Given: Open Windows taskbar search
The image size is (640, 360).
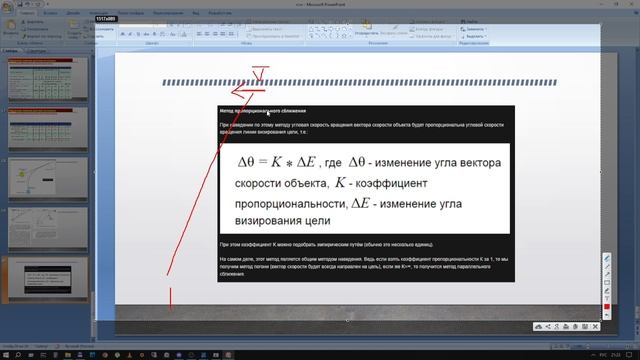Looking at the screenshot, I should (18, 355).
